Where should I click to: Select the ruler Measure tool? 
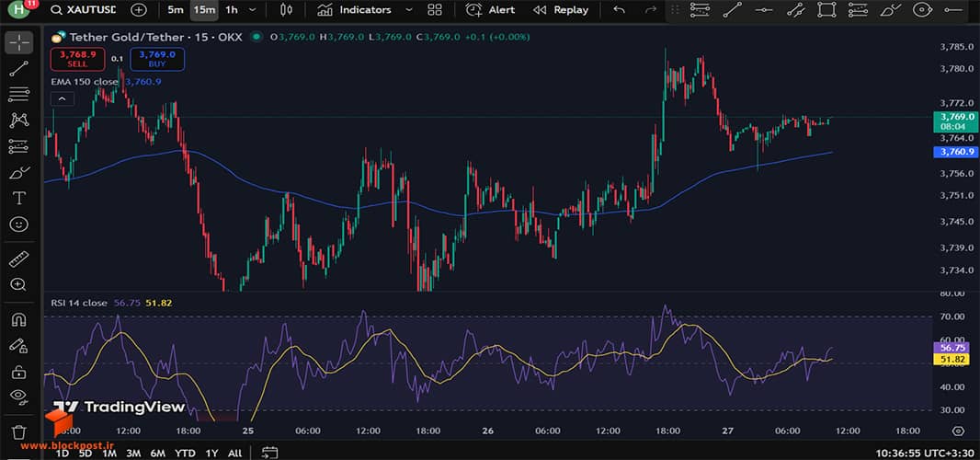(18, 259)
